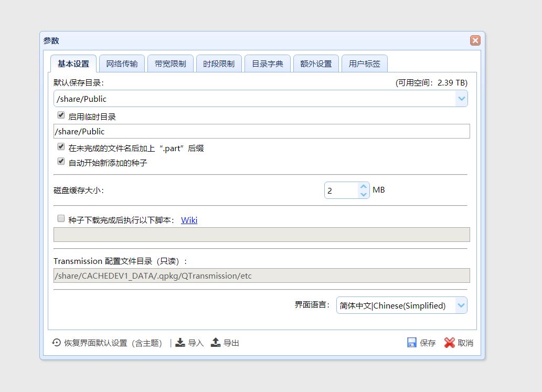
Task: Click the restore defaults circular arrow icon
Action: click(x=56, y=342)
